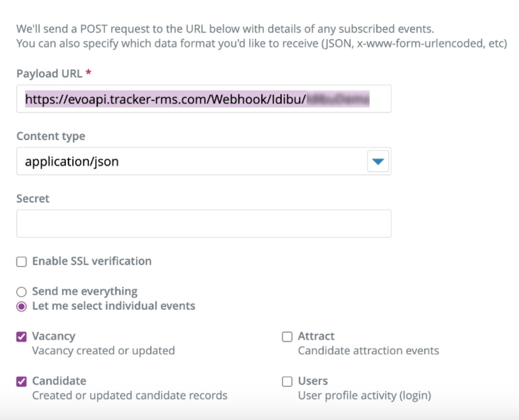Uncheck the Vacancy checkbox
This screenshot has height=420, width=519.
22,337
